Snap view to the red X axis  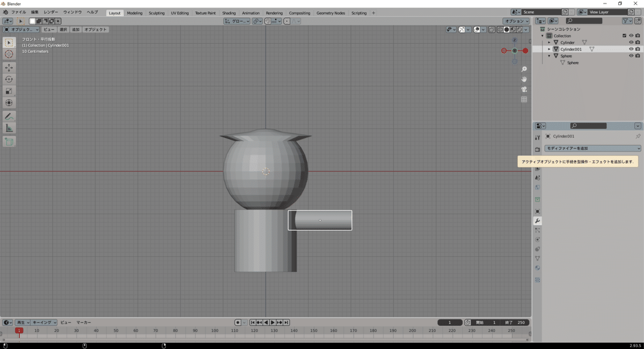(525, 50)
